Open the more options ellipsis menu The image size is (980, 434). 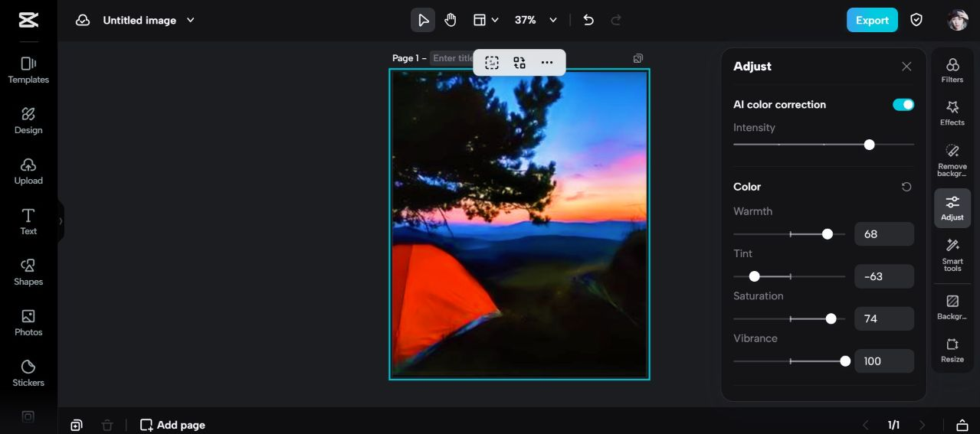[547, 63]
